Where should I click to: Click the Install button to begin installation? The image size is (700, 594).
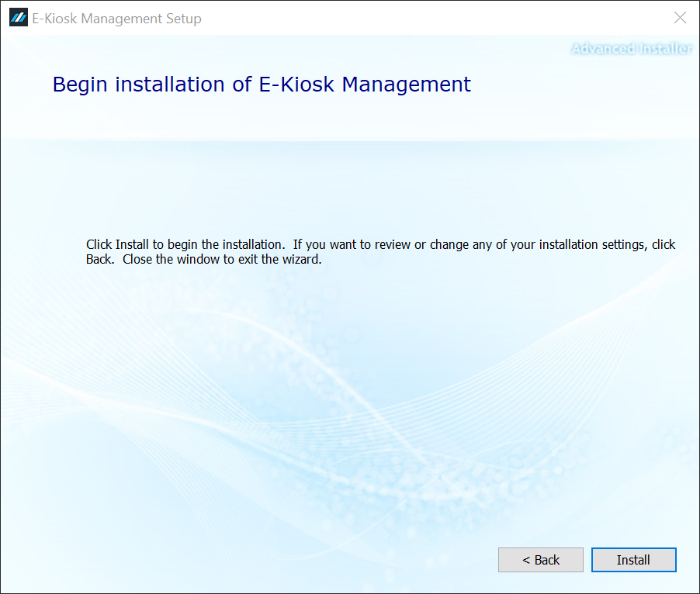[x=633, y=560]
